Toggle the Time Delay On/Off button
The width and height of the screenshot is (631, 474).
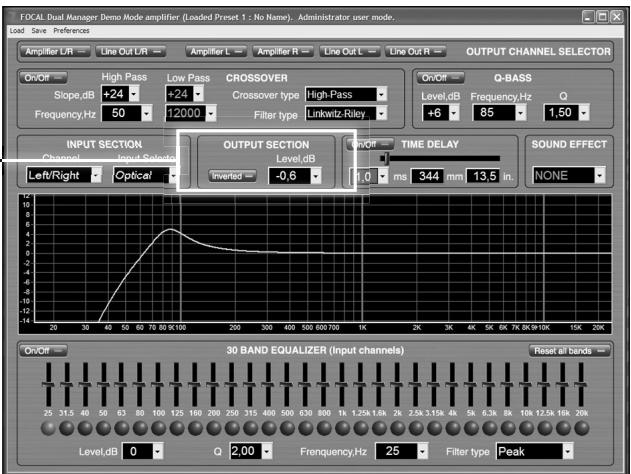[370, 144]
